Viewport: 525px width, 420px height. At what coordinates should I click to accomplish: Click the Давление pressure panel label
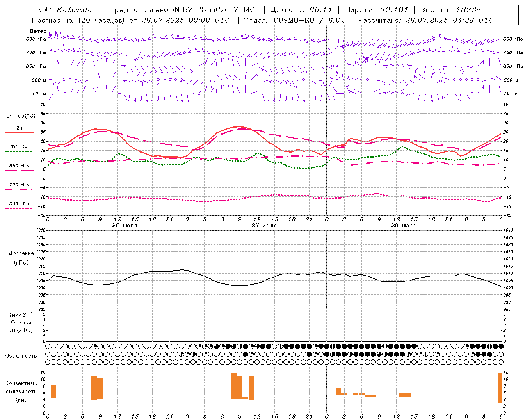21,253
